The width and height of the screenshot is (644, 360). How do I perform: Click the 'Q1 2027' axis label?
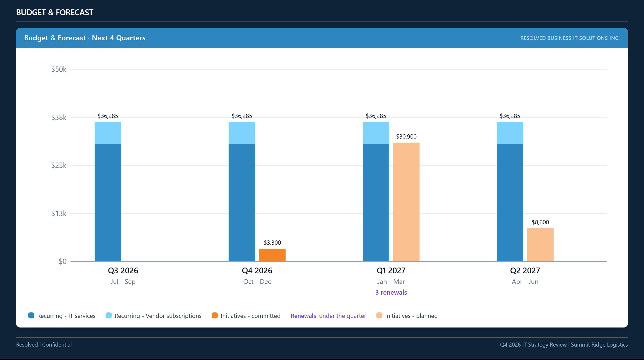391,270
